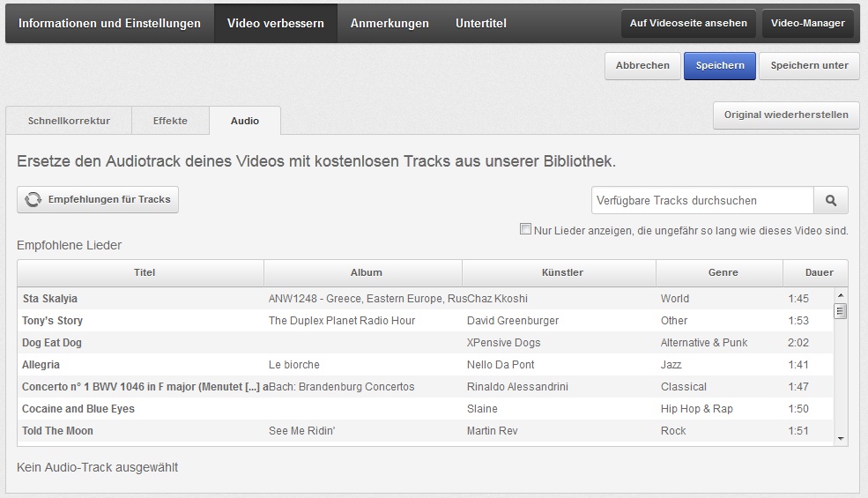This screenshot has height=498, width=868.
Task: Open Informationen und Einstellungen menu
Action: point(109,24)
